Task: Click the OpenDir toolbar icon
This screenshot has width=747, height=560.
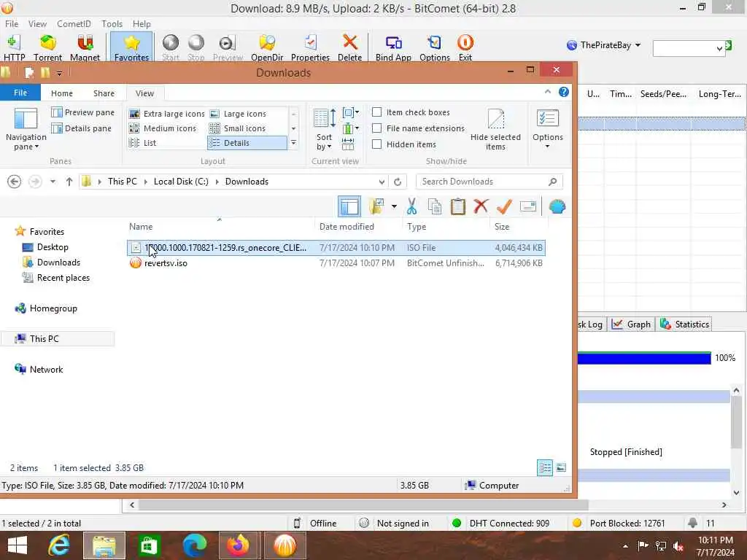Action: pos(267,47)
